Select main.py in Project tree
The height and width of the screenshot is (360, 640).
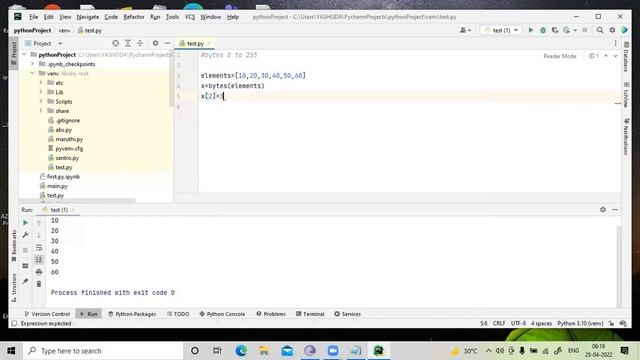[57, 186]
